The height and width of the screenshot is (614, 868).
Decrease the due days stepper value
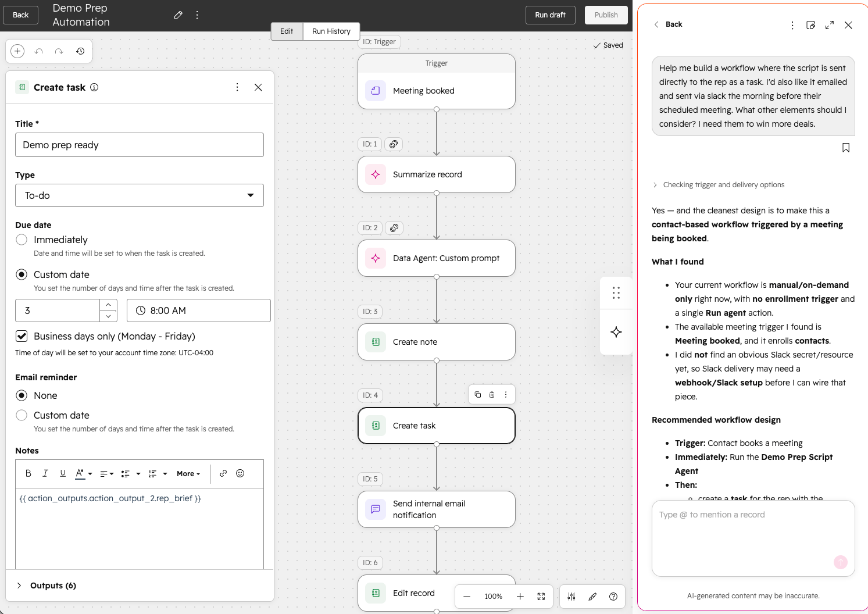[x=108, y=316]
